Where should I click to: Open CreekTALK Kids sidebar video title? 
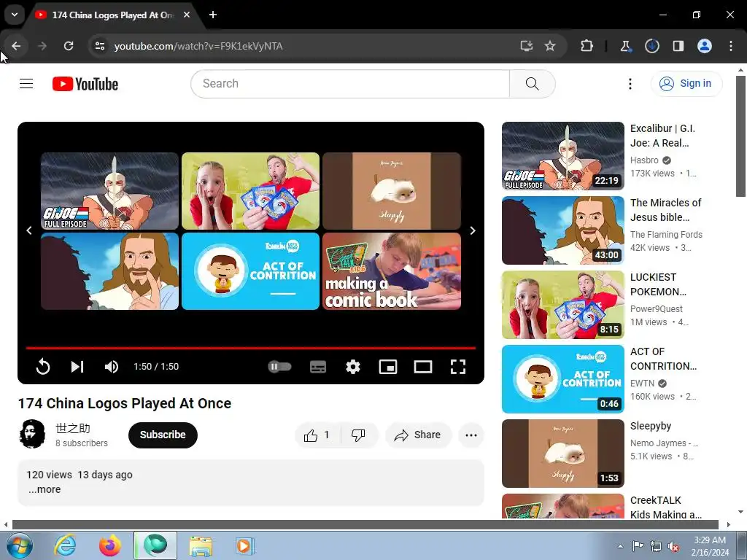[x=666, y=507]
